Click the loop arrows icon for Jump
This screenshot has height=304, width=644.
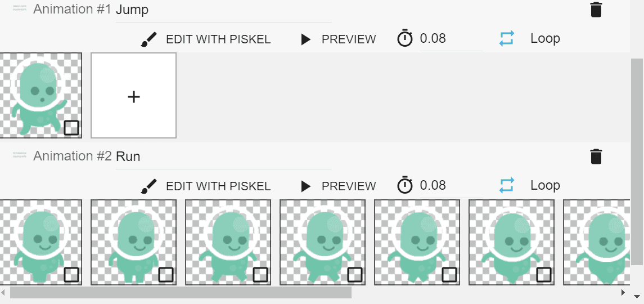507,39
